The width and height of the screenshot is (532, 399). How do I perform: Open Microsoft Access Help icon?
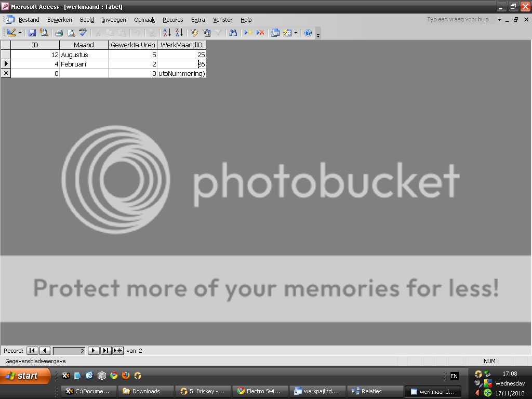point(308,33)
